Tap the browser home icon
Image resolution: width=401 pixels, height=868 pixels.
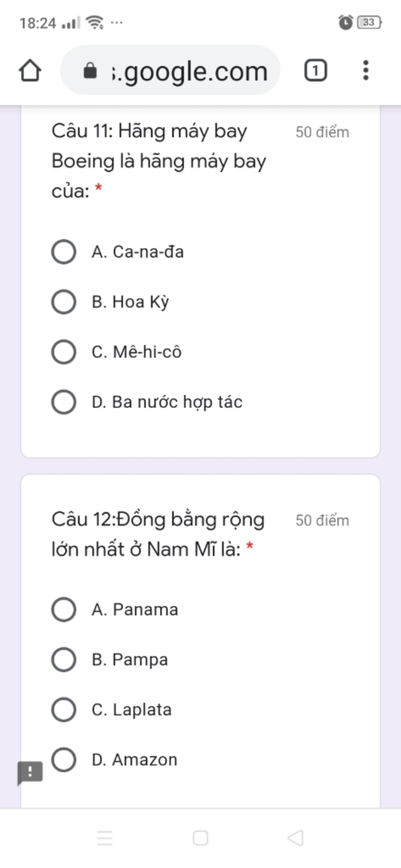pyautogui.click(x=30, y=70)
